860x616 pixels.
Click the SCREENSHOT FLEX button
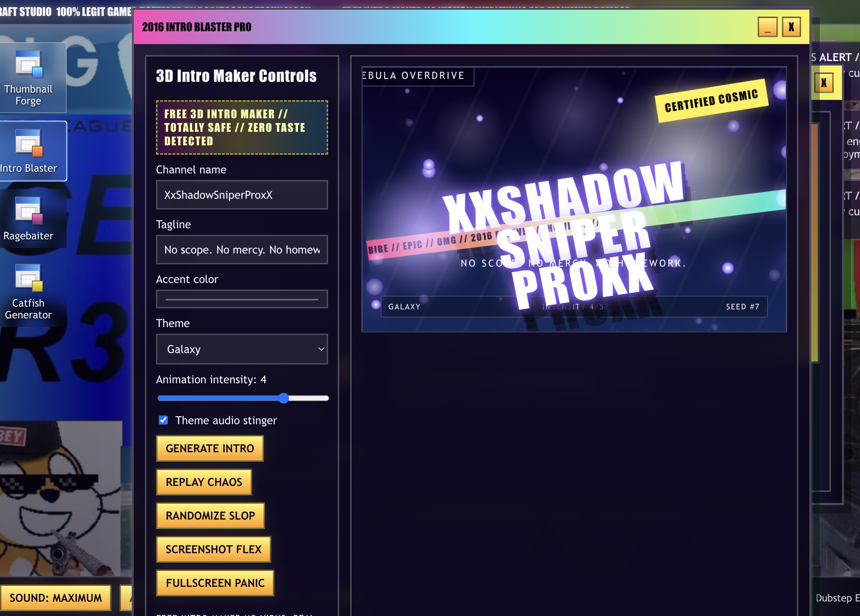click(214, 549)
